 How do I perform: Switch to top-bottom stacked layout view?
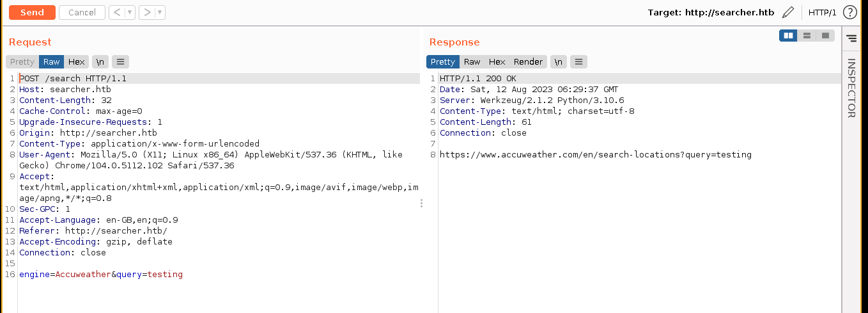(807, 36)
